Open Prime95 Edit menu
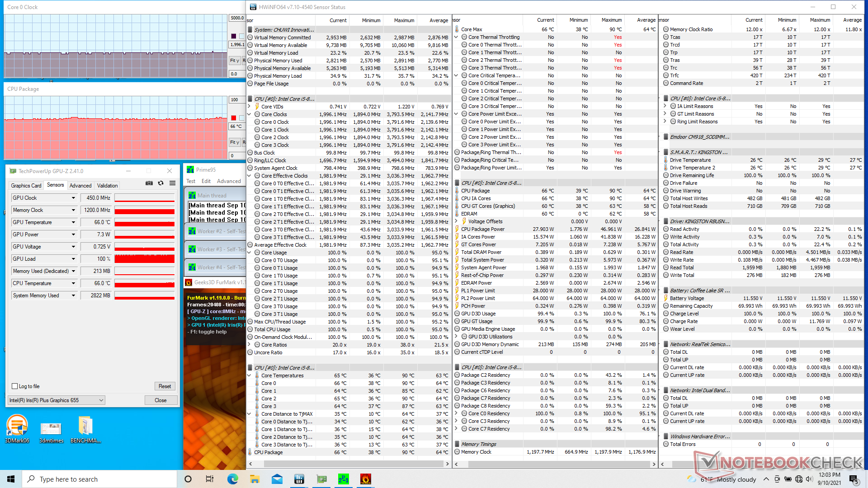 point(206,181)
